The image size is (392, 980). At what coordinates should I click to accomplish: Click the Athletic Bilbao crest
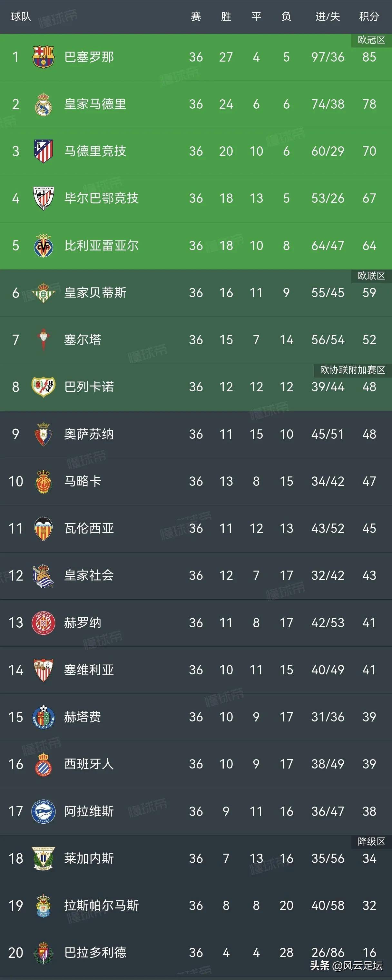tap(44, 198)
